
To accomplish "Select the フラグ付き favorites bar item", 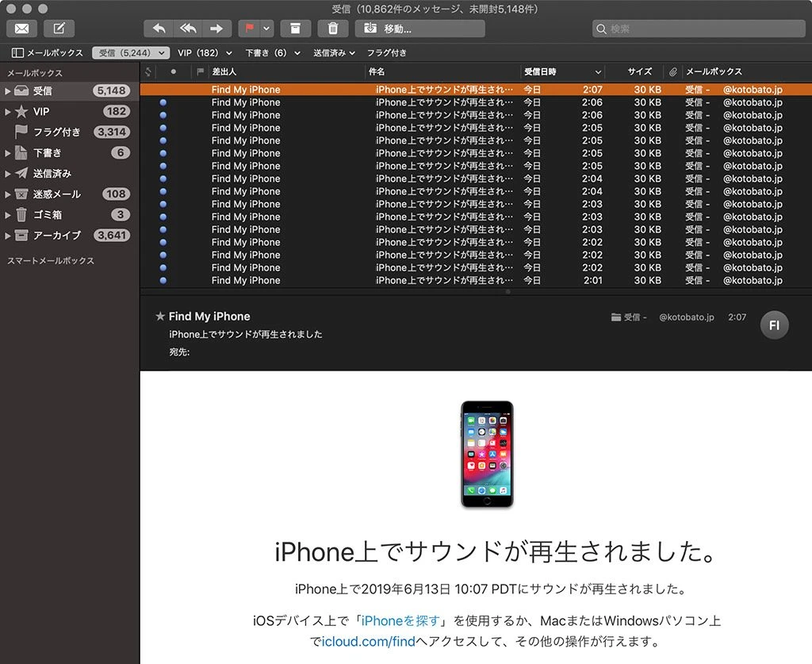I will [386, 53].
